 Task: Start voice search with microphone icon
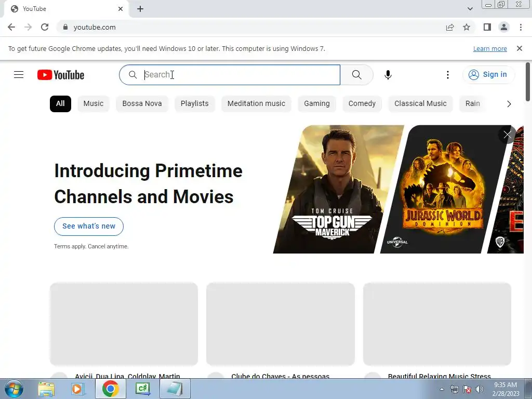[x=388, y=75]
